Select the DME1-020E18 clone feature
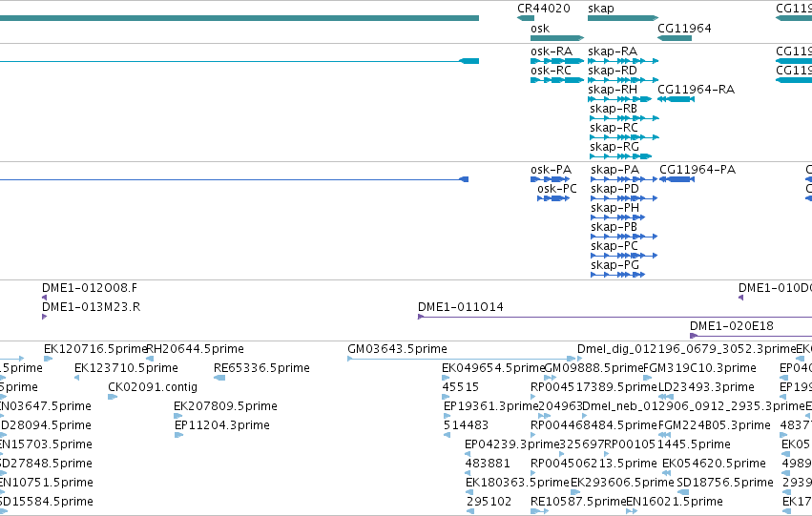Screen dimensions: 812x516 (751, 336)
